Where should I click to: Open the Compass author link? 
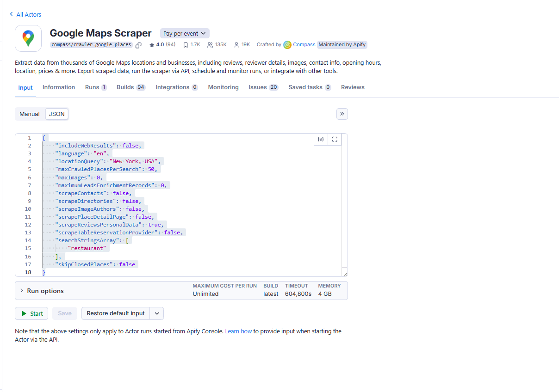point(304,45)
